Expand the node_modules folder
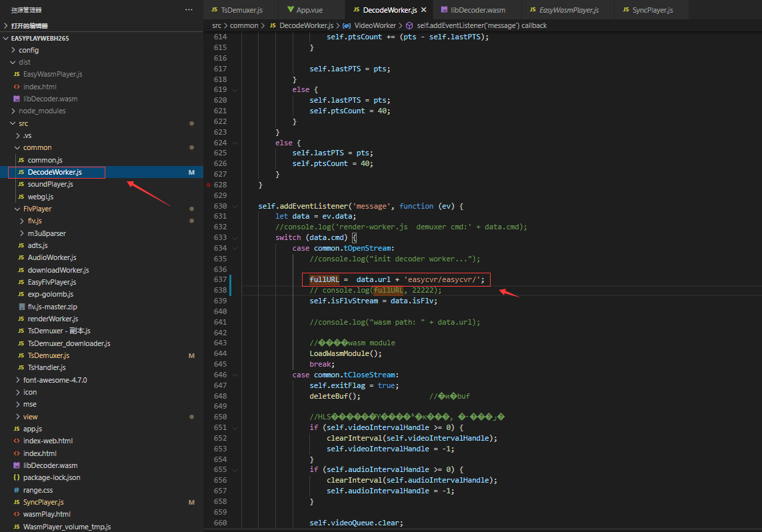 tap(101, 111)
